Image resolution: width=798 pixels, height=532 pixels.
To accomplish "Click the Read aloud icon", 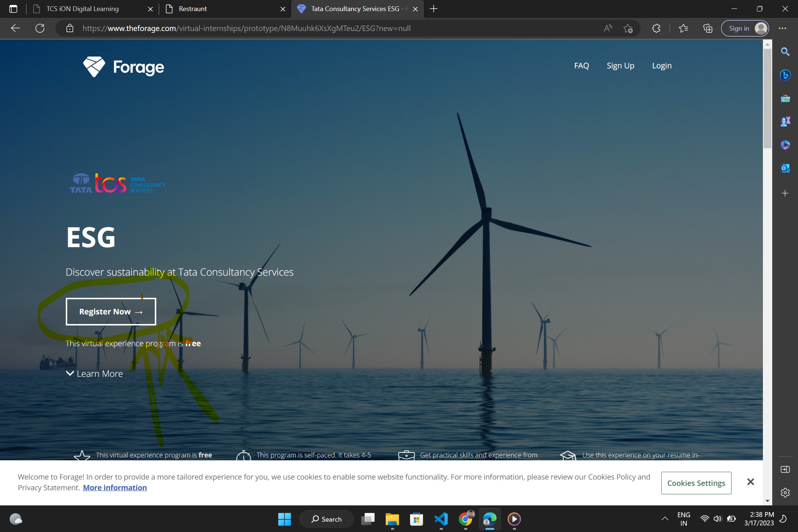I will (608, 28).
